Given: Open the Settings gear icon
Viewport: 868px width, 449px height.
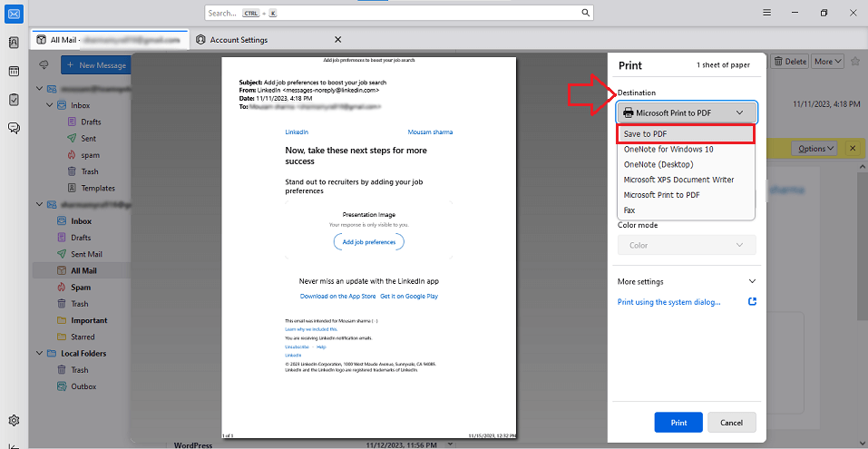Looking at the screenshot, I should click(x=14, y=420).
